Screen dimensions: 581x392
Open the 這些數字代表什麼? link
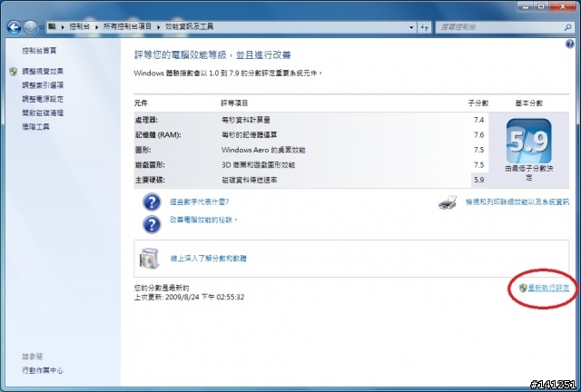[x=200, y=202]
